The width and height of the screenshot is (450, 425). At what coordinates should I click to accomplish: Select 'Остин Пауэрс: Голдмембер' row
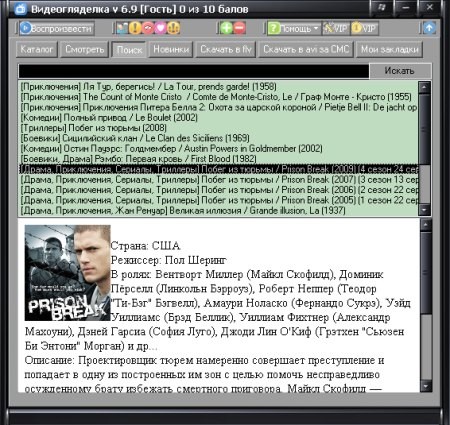218,149
